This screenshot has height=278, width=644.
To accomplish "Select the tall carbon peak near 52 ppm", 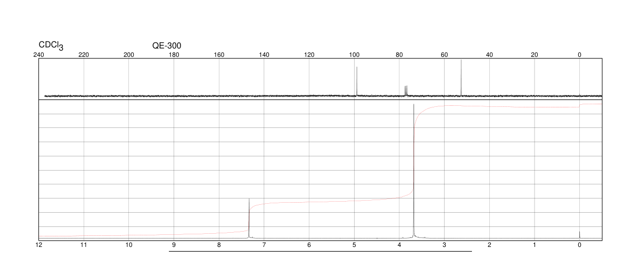I will click(461, 78).
